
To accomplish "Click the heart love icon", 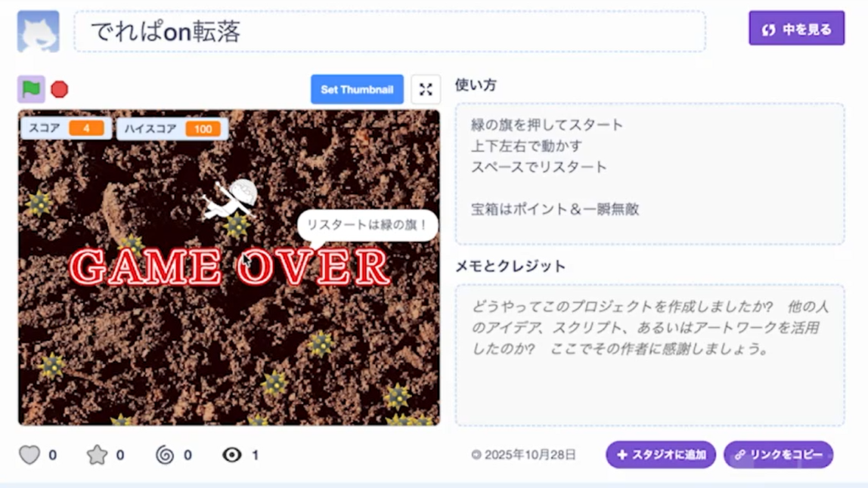I will tap(29, 455).
